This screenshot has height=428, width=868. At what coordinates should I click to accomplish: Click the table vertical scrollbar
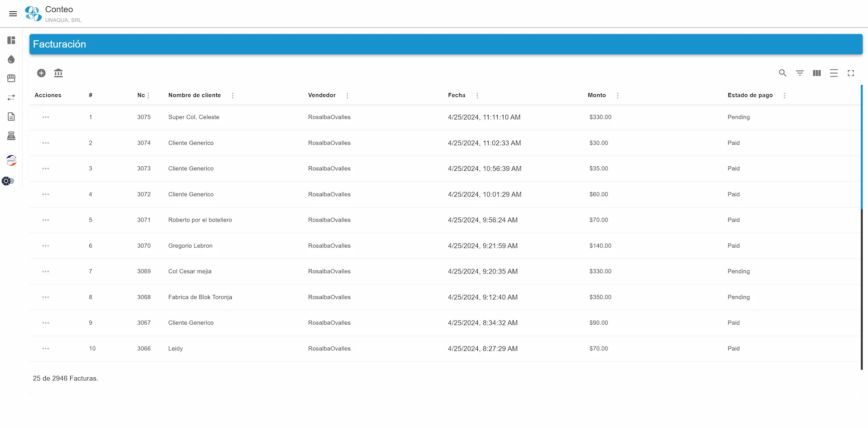tap(862, 227)
